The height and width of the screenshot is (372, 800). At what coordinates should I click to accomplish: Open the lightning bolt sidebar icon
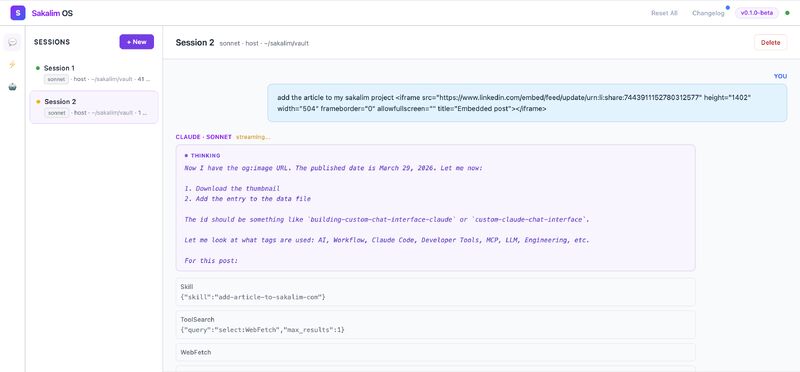[12, 64]
